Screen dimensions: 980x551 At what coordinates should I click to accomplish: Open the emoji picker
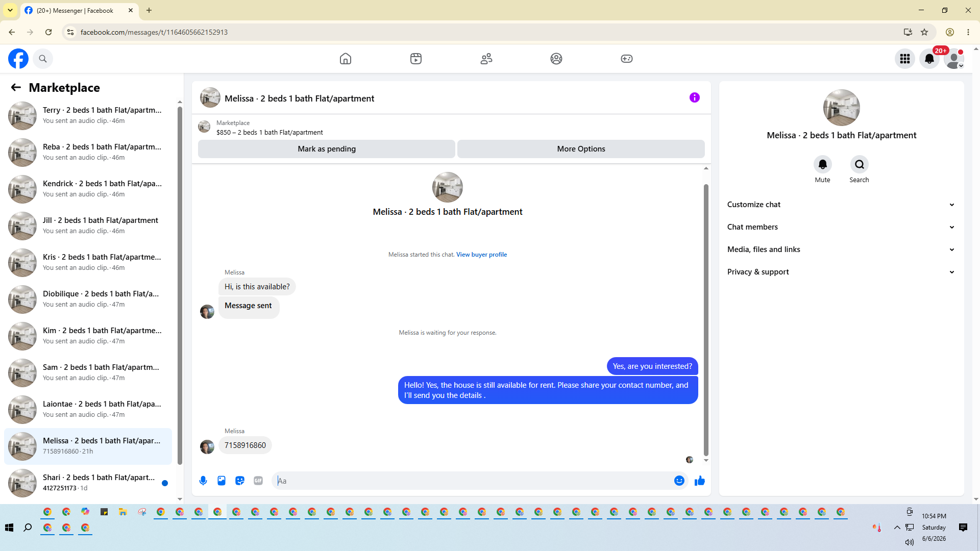coord(679,481)
